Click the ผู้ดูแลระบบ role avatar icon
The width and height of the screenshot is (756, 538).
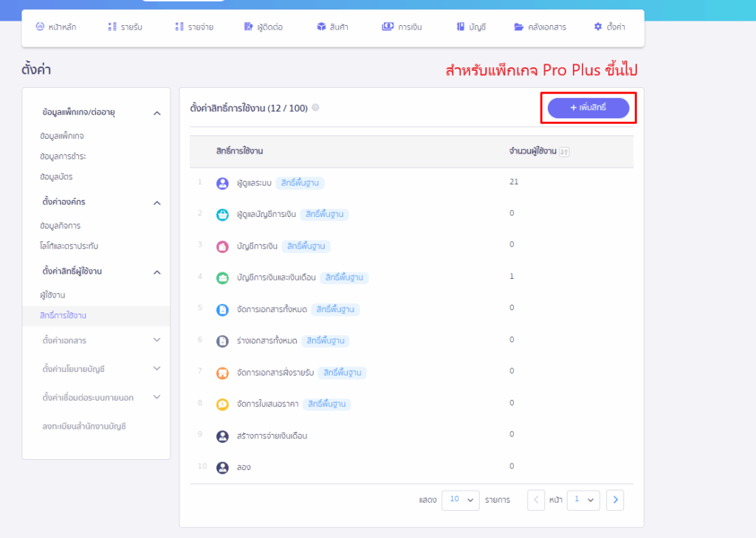coord(222,183)
